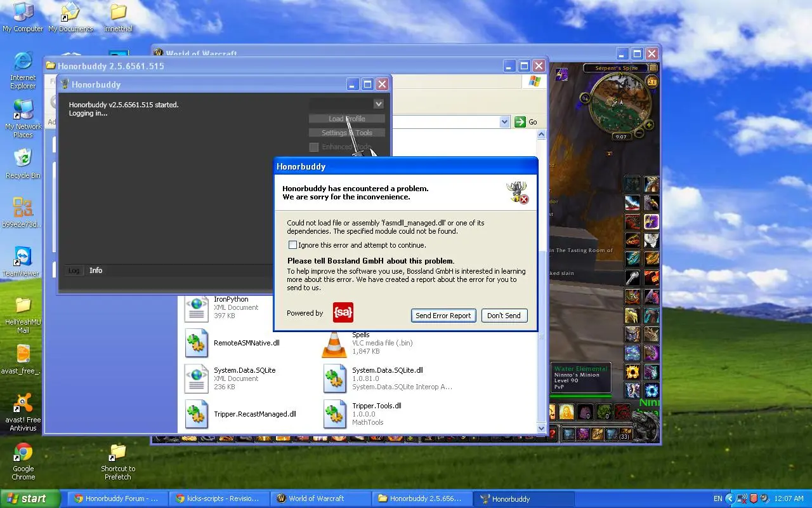Select System.Data.SQLite XML Document icon
812x508 pixels.
(x=197, y=378)
